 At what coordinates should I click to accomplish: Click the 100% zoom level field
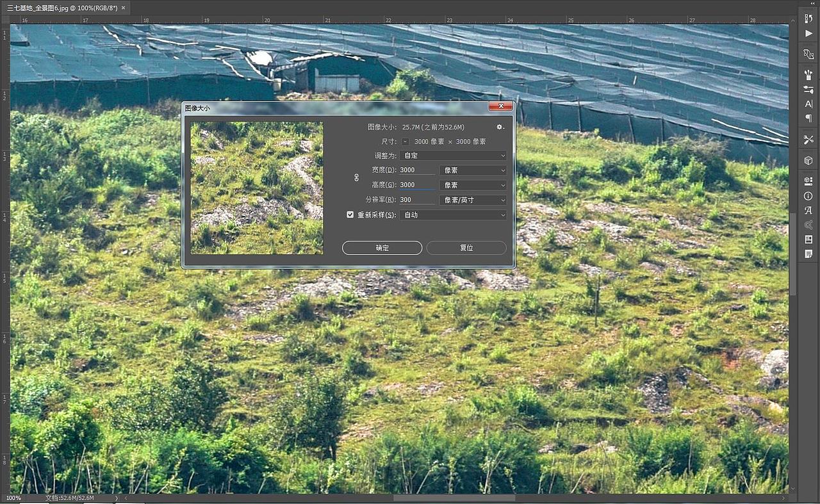14,498
